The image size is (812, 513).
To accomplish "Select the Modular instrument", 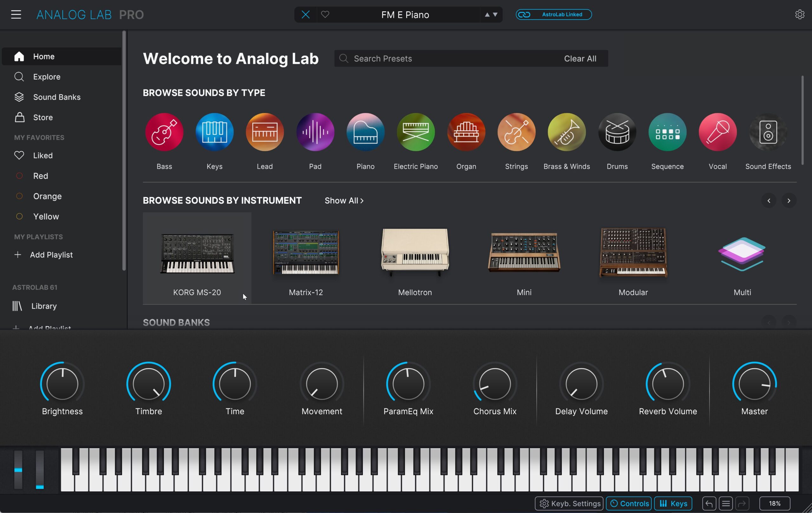I will (633, 258).
